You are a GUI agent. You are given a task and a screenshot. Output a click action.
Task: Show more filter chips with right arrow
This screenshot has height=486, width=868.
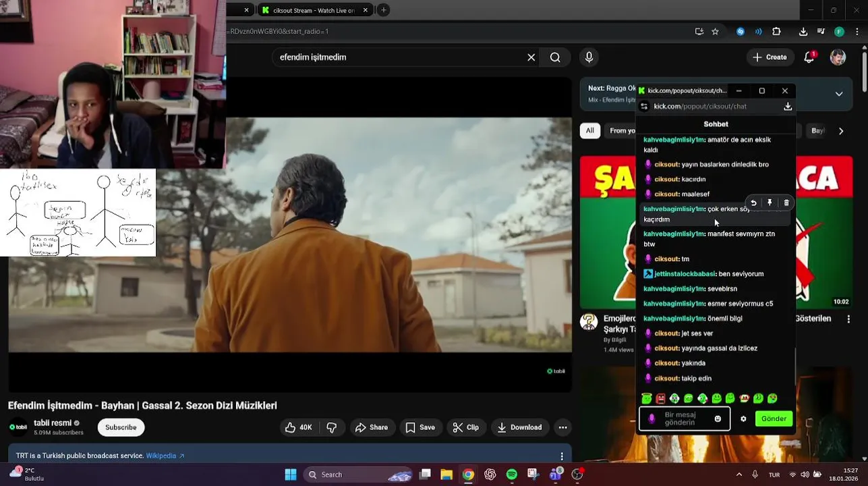pyautogui.click(x=841, y=131)
